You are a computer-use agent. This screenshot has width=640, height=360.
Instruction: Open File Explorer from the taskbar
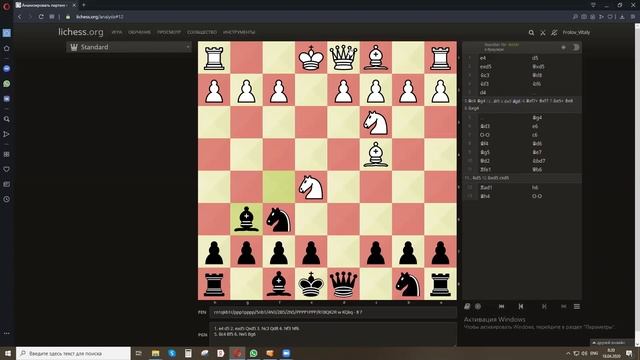pos(156,353)
